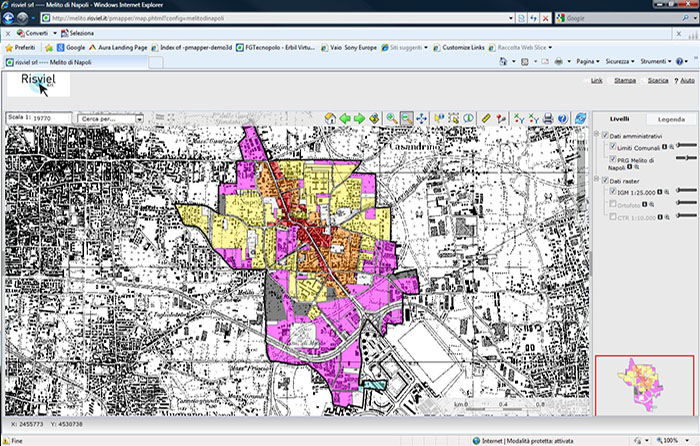Open the map help question icon

coord(562,118)
